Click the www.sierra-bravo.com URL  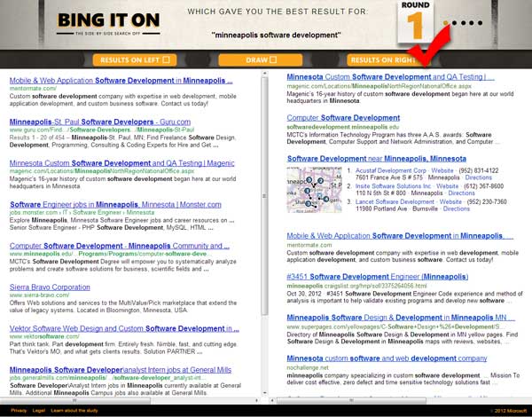[39, 295]
